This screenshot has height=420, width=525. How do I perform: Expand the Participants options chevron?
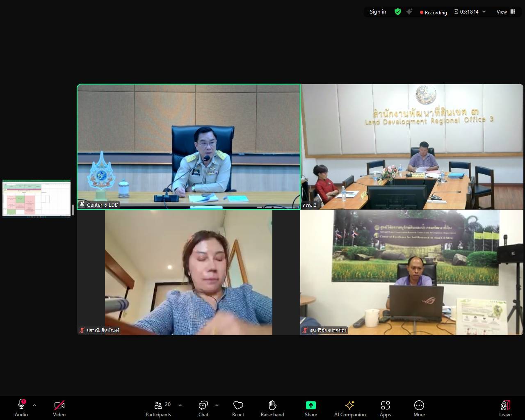tap(180, 405)
